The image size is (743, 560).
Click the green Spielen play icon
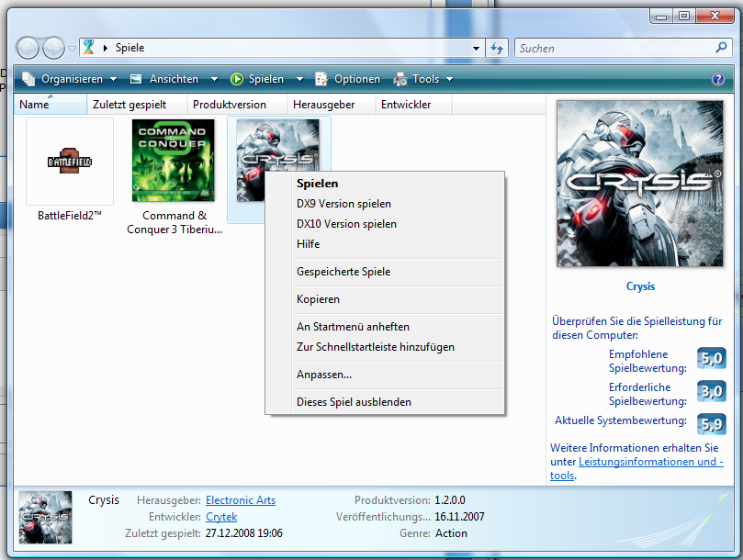click(x=236, y=79)
